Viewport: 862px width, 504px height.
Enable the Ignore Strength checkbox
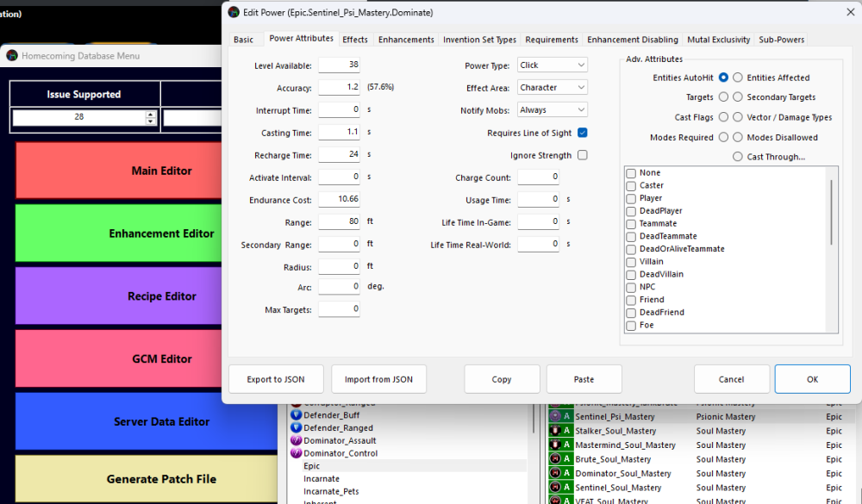[583, 156]
